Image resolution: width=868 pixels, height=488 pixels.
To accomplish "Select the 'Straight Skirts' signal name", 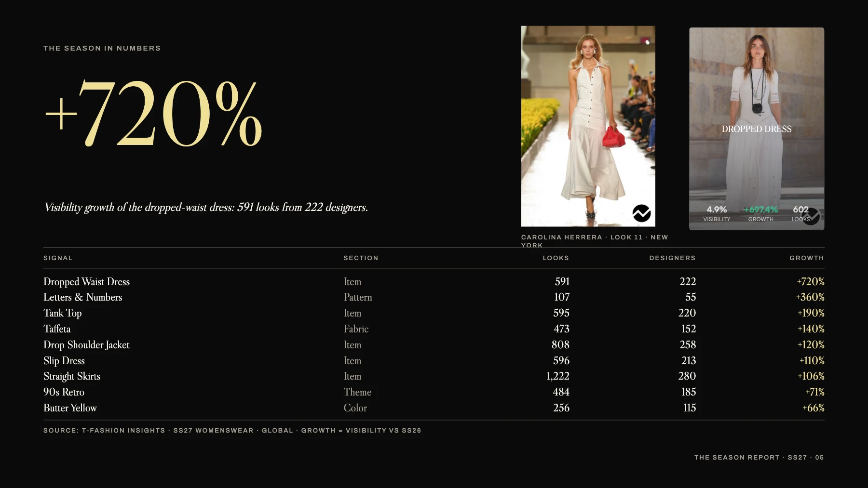I will [72, 376].
